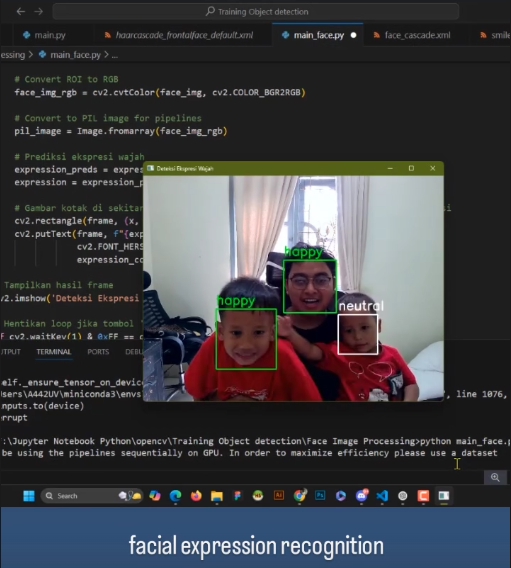Switch to the PORTS panel tab
Viewport: 511px width, 568px height.
click(98, 352)
